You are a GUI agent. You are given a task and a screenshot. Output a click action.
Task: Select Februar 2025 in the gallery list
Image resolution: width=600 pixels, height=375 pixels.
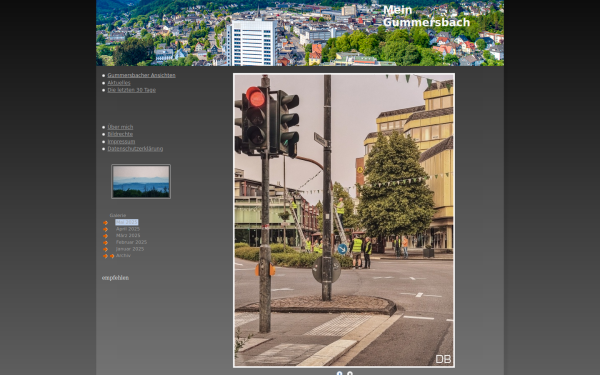131,242
